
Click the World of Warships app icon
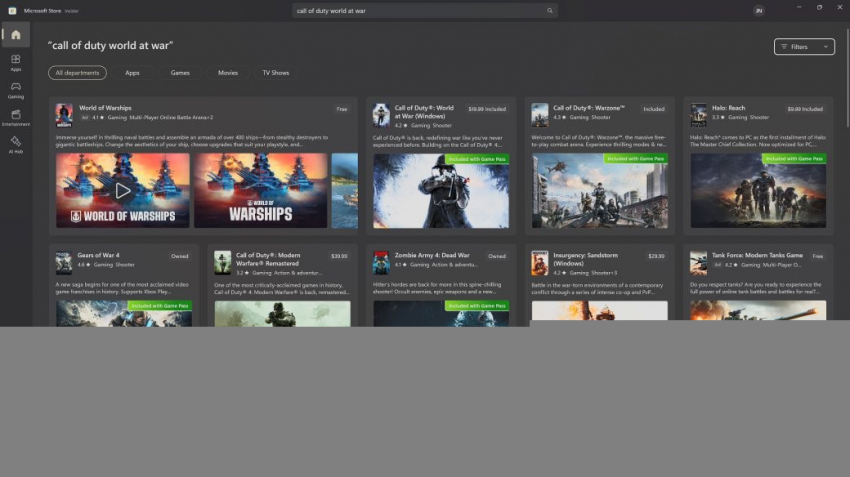pos(64,115)
